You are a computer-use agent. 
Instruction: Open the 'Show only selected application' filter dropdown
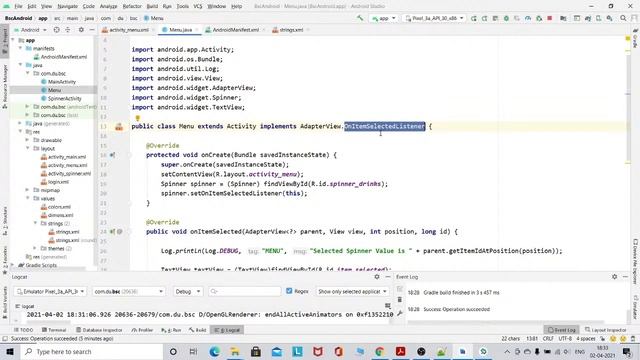point(352,291)
